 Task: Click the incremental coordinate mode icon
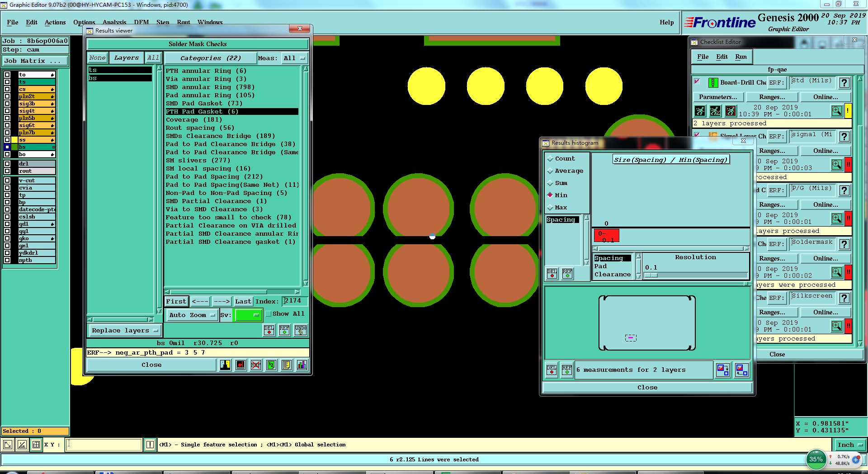click(22, 445)
